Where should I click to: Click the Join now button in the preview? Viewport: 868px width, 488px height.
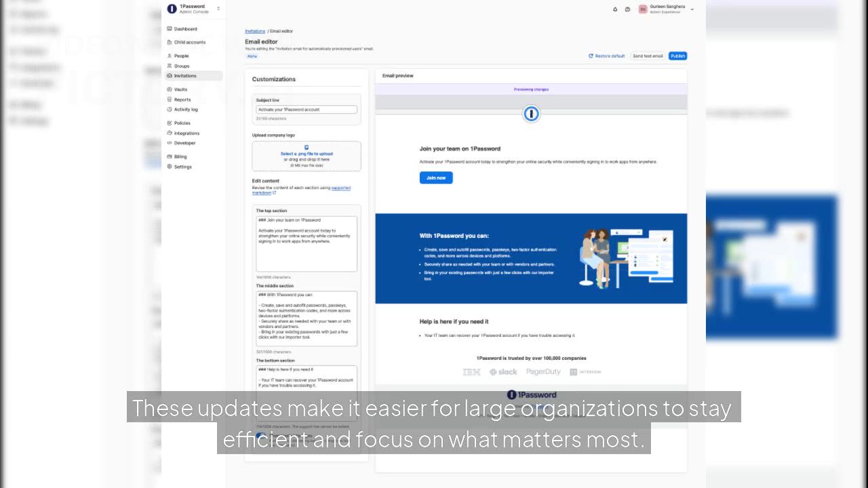click(x=436, y=178)
